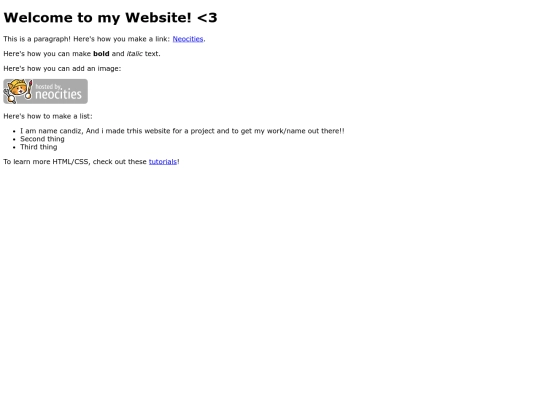
Task: Click the second list bullet point
Action: point(14,139)
